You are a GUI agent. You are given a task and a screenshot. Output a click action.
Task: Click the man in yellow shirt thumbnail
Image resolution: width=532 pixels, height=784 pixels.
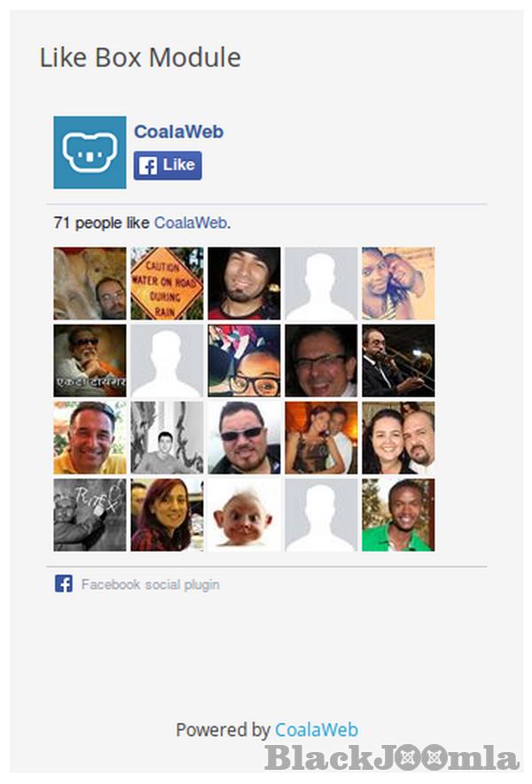[x=90, y=437]
